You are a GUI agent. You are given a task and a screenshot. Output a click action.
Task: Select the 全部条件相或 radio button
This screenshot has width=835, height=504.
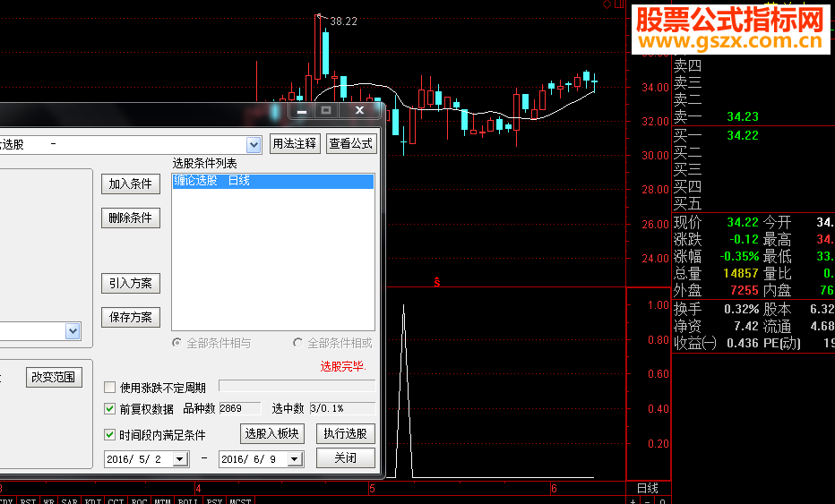[x=298, y=343]
